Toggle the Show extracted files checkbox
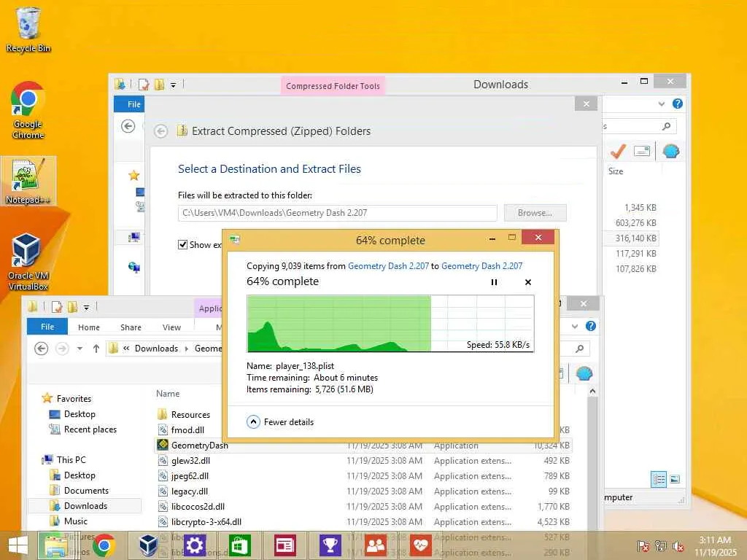747x560 pixels. 182,245
